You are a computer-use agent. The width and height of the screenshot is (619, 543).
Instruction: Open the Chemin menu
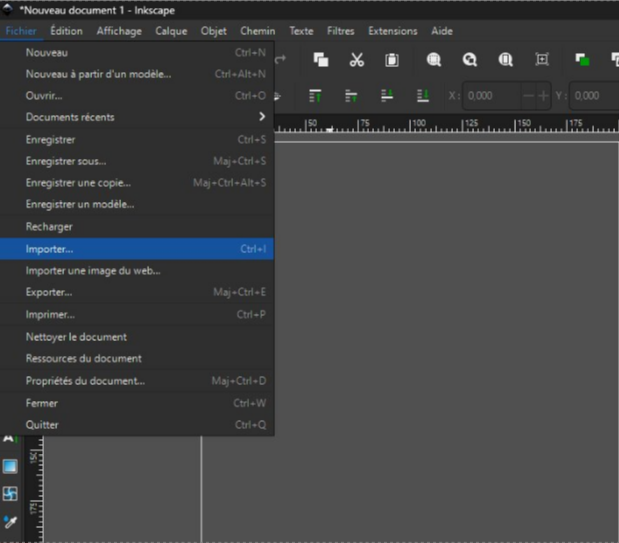coord(258,31)
